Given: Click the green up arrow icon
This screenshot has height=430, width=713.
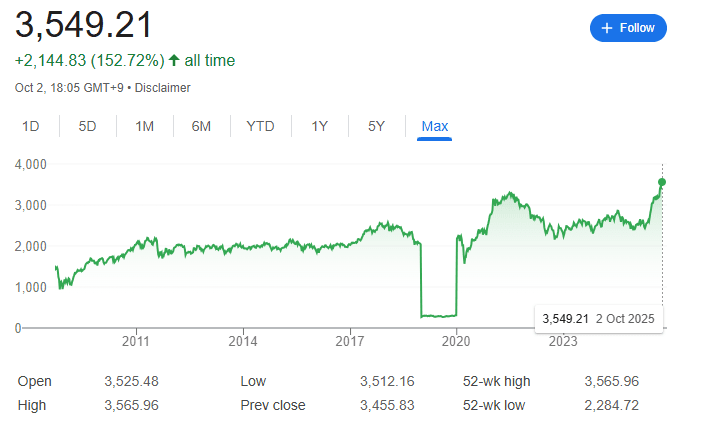Looking at the screenshot, I should 174,60.
